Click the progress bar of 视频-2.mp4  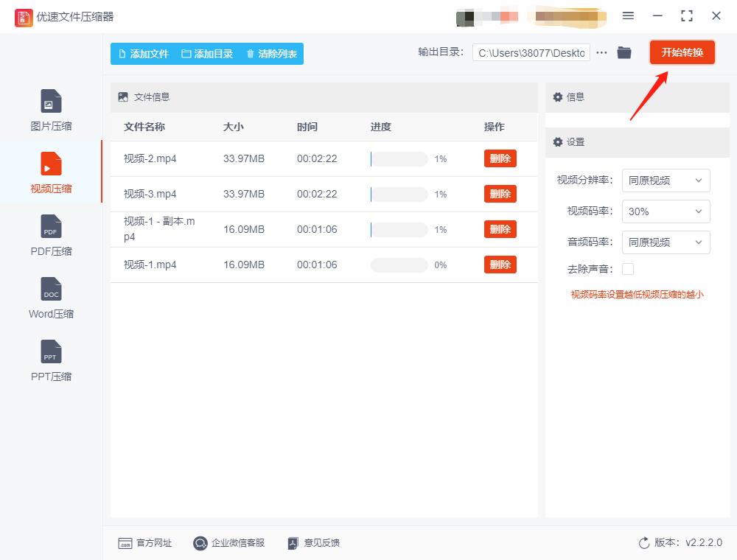(398, 158)
